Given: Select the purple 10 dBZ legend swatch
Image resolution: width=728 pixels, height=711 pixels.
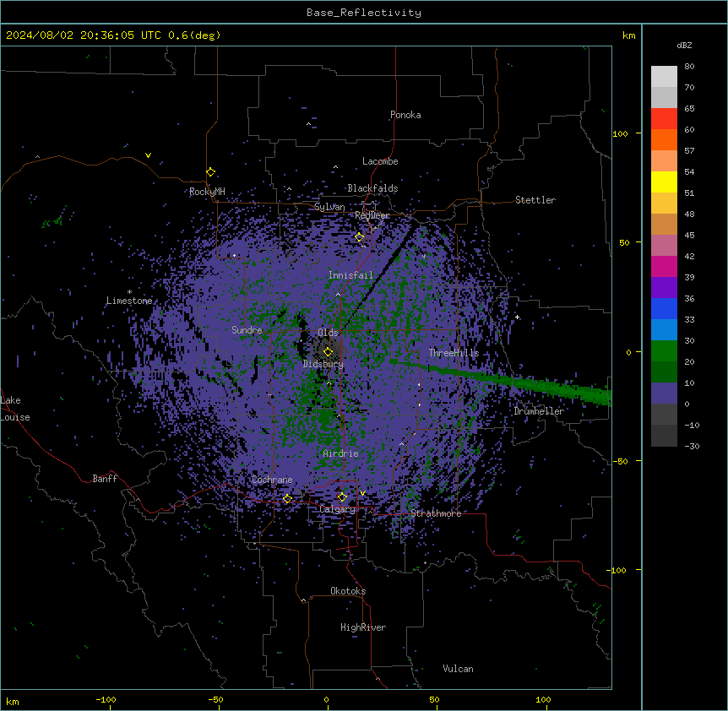Looking at the screenshot, I should tap(664, 393).
